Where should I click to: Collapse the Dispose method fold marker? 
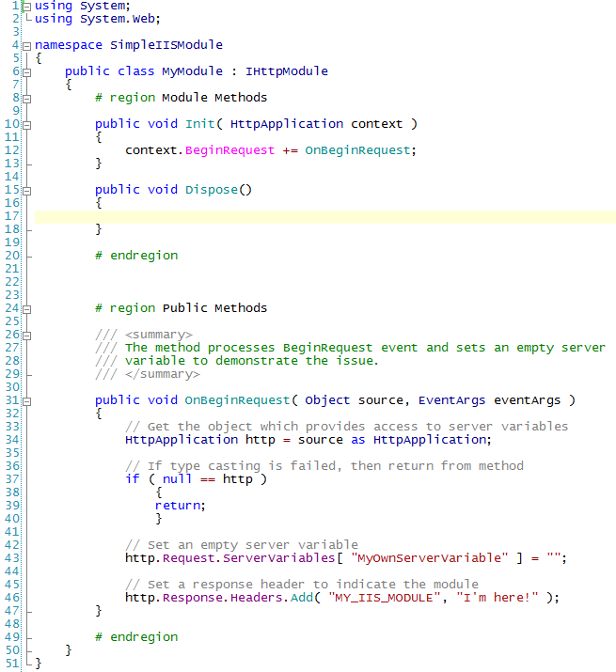coord(26,191)
